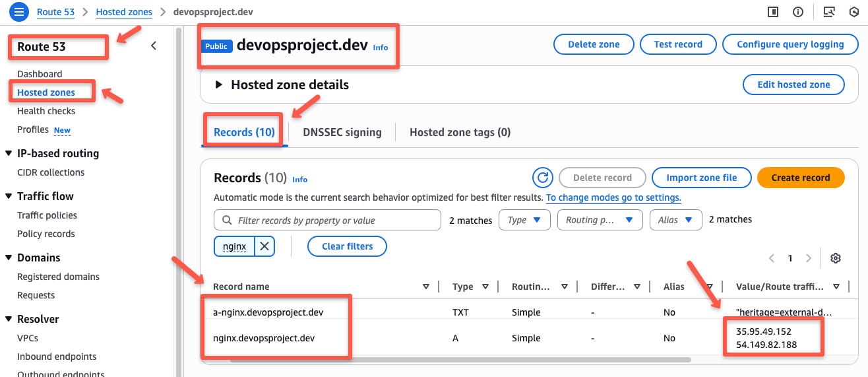This screenshot has height=377, width=868.
Task: Open the Alias filter dropdown
Action: click(x=675, y=220)
